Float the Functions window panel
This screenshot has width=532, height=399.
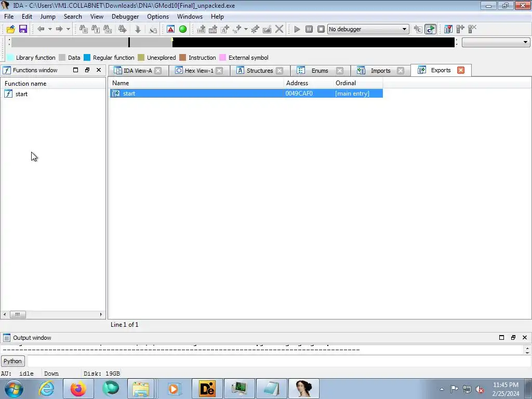click(x=87, y=70)
